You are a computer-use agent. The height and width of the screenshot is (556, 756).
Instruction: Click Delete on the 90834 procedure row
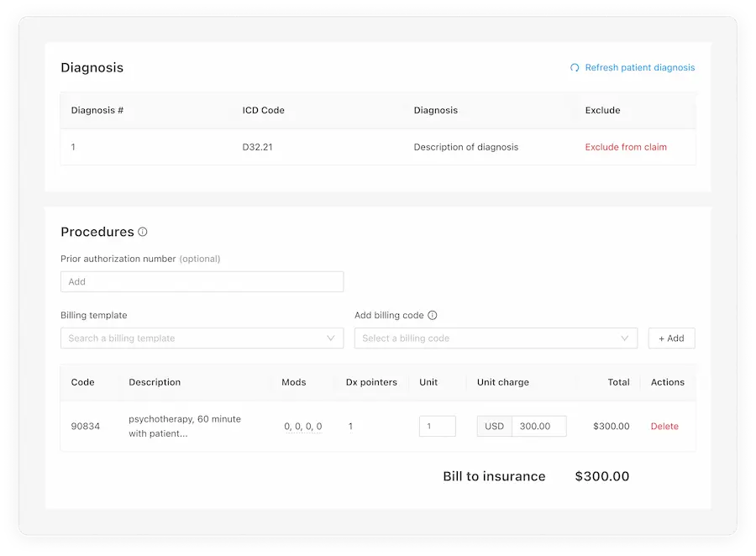(x=664, y=426)
